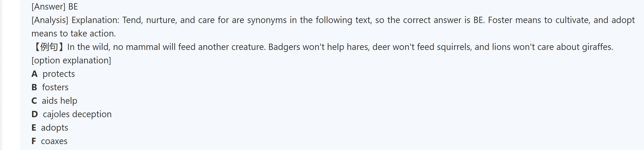
Task: Select the bold option letter A
Action: (x=34, y=74)
